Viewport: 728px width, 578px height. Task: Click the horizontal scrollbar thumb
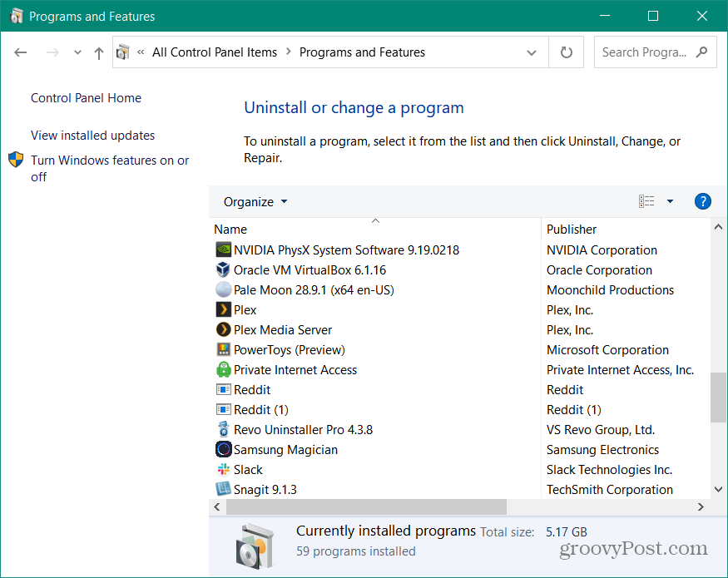tap(366, 507)
